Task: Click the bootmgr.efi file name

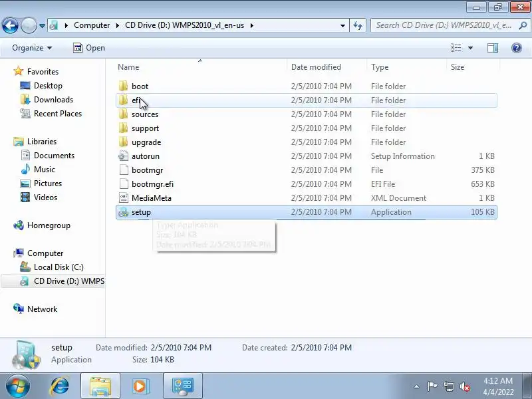Action: (x=152, y=184)
